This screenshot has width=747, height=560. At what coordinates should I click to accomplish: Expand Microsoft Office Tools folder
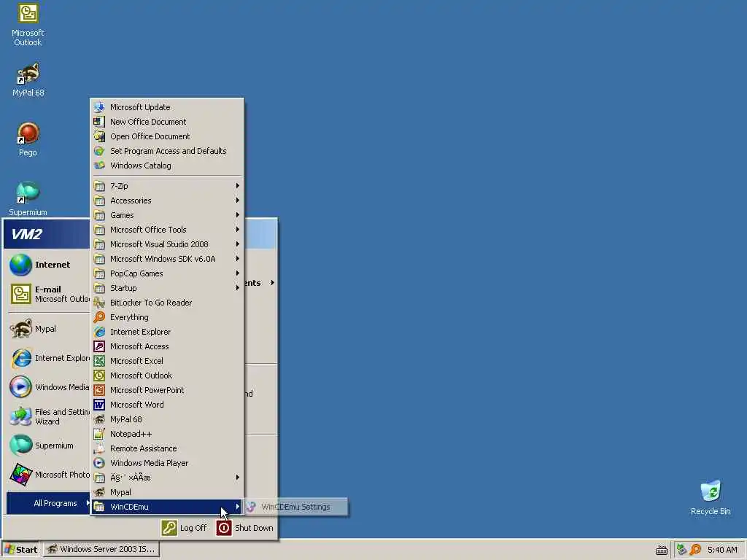point(167,230)
